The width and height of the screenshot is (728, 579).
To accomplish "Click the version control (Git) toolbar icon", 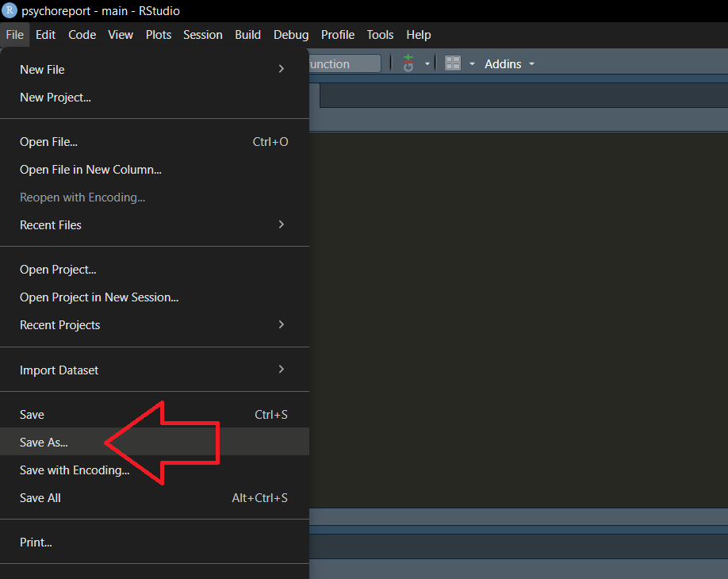I will 408,63.
